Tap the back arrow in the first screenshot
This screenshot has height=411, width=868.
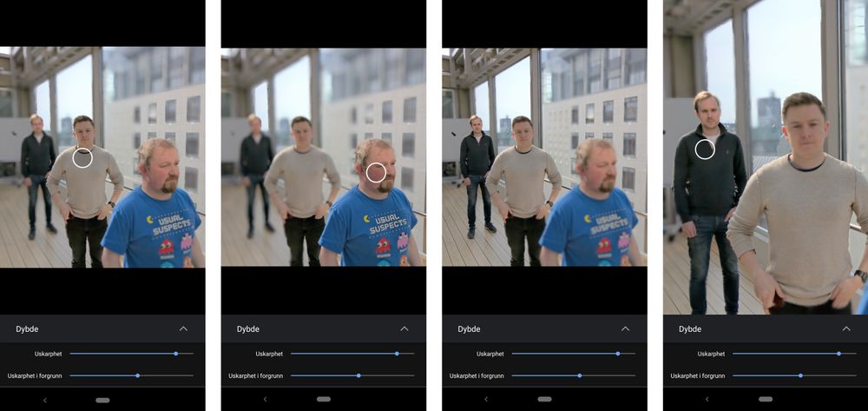[x=45, y=400]
